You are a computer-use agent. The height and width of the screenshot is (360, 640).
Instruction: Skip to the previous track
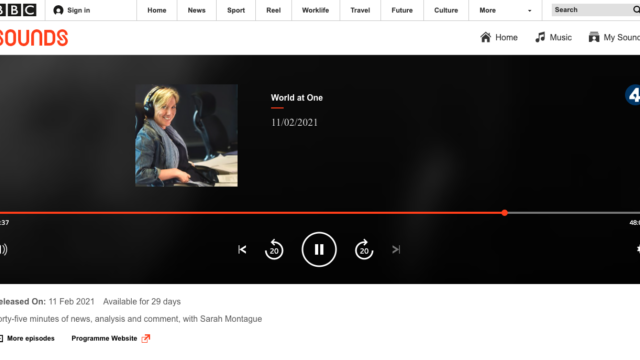(x=242, y=249)
